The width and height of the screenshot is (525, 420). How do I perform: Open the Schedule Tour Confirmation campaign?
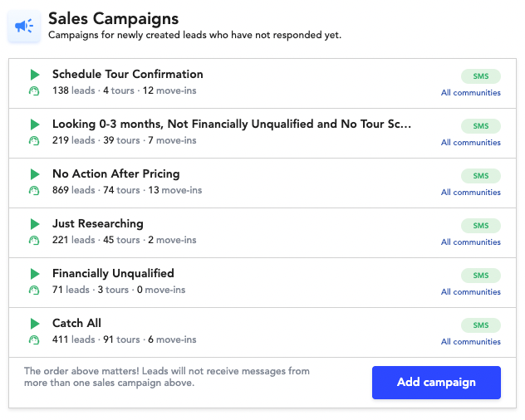coord(128,74)
